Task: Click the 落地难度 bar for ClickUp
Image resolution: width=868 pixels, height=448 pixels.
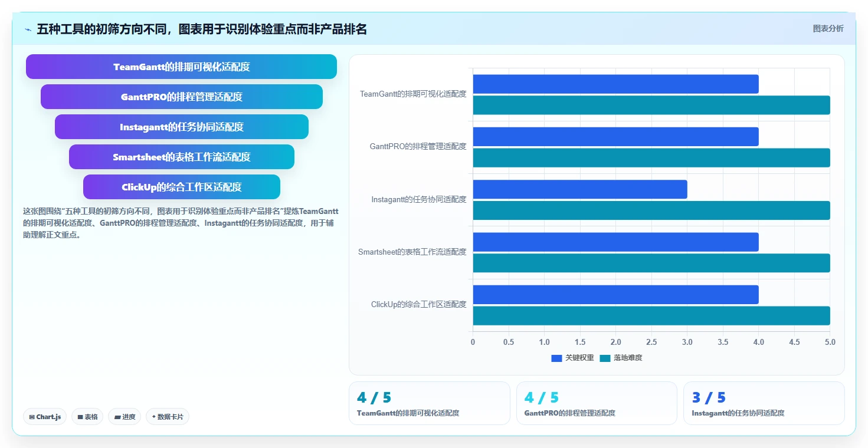Action: point(651,316)
